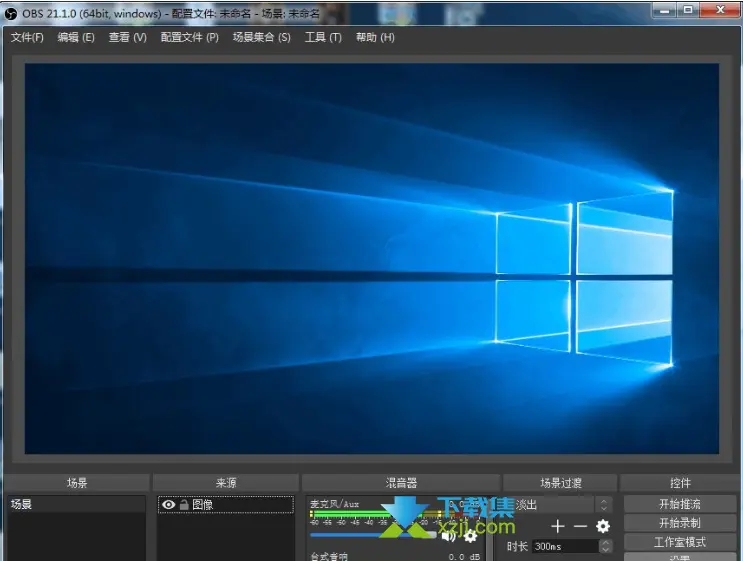The width and height of the screenshot is (743, 561).
Task: Open transition properties gear icon
Action: (x=602, y=526)
